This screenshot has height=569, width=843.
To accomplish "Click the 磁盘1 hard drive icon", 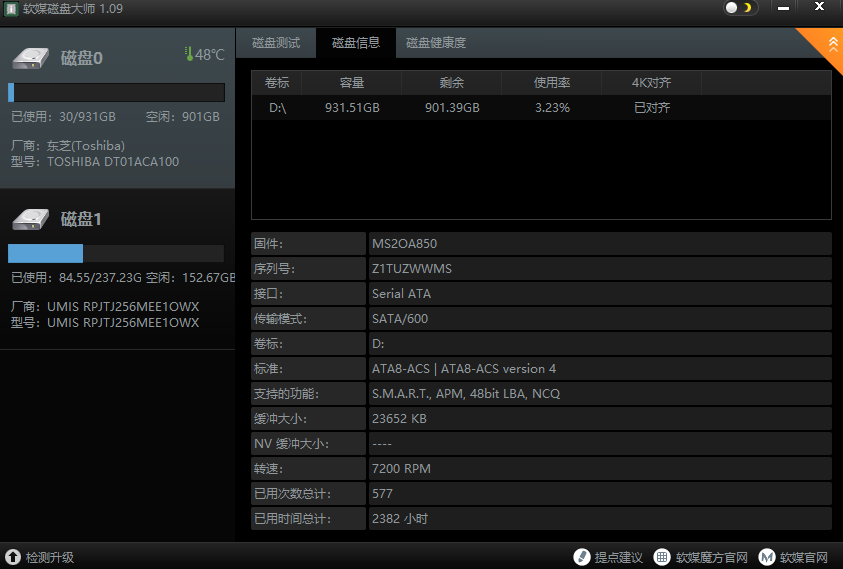I will pyautogui.click(x=31, y=218).
